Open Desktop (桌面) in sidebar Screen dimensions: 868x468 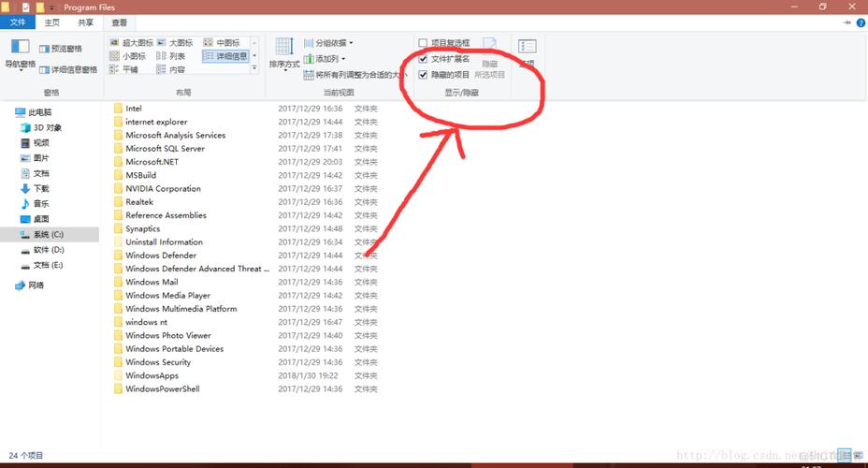[35, 219]
